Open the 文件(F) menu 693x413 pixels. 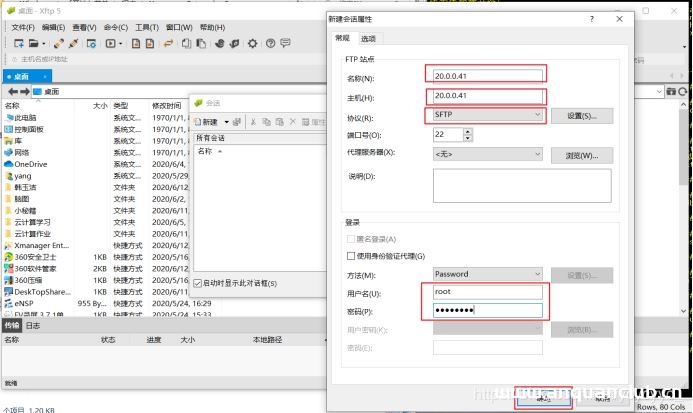23,27
